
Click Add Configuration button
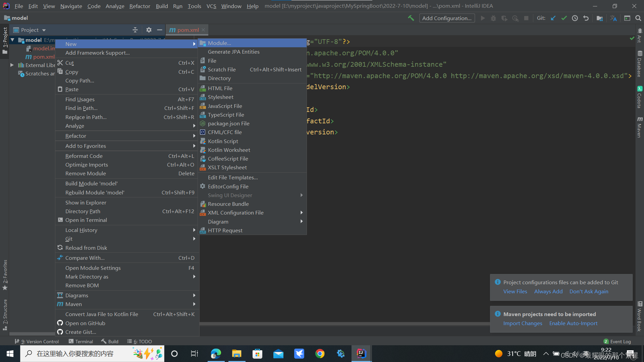click(x=447, y=18)
